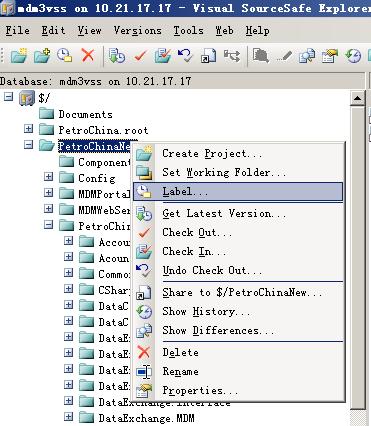Viewport: 371px width, 426px height.
Task: Collapse the PetroChinaNew project node
Action: (29, 145)
